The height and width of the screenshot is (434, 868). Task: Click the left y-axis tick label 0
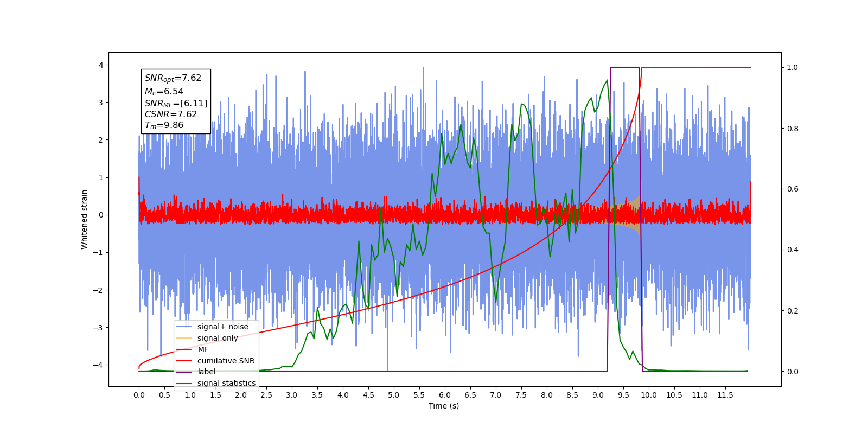point(100,215)
